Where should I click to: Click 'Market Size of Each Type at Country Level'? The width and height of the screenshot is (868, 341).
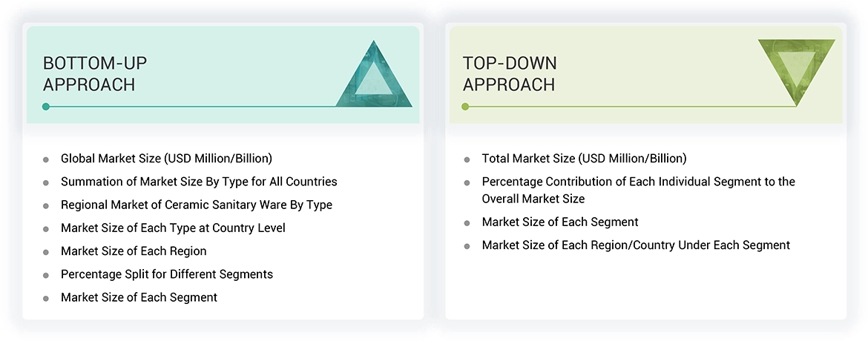pyautogui.click(x=173, y=228)
